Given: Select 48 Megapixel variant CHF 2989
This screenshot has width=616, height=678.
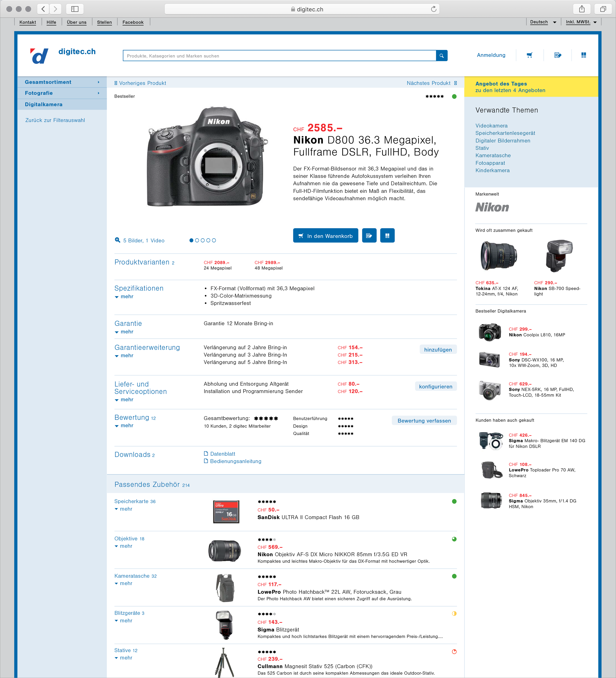Looking at the screenshot, I should 268,265.
